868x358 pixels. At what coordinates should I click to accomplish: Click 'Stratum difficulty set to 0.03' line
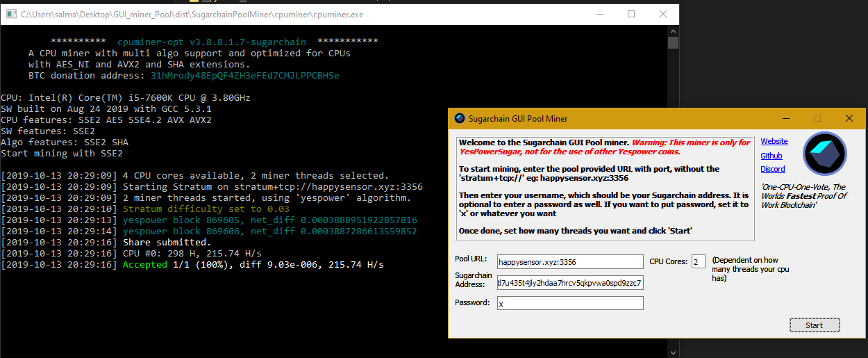point(145,209)
